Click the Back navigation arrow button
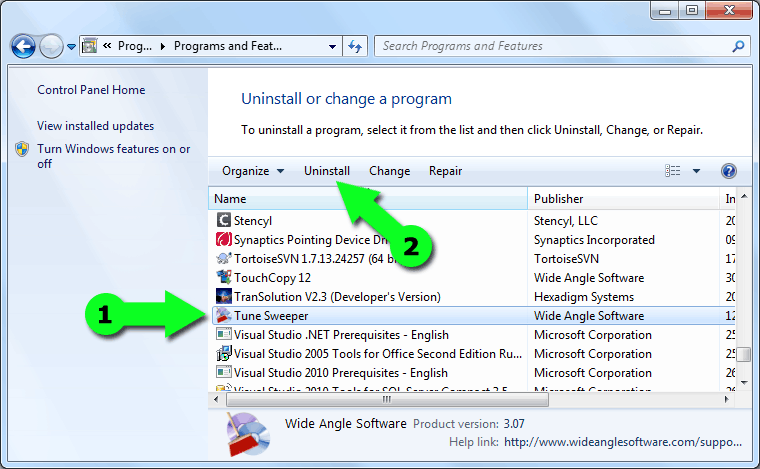Screen dimensions: 760x469 tap(23, 47)
